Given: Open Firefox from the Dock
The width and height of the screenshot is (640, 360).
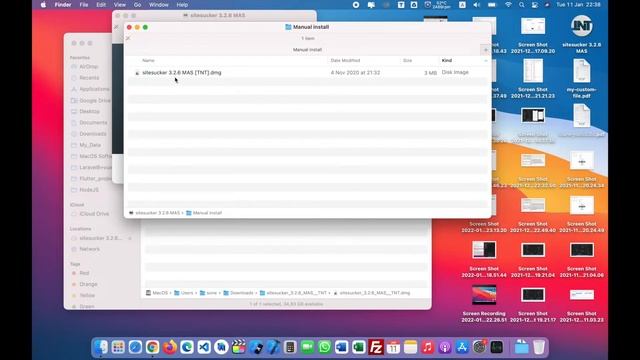Looking at the screenshot, I should (170, 347).
